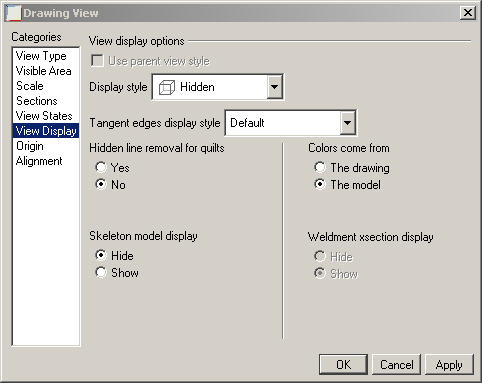Select Yes for hidden line removal for quilts
This screenshot has height=383, width=482.
click(101, 167)
